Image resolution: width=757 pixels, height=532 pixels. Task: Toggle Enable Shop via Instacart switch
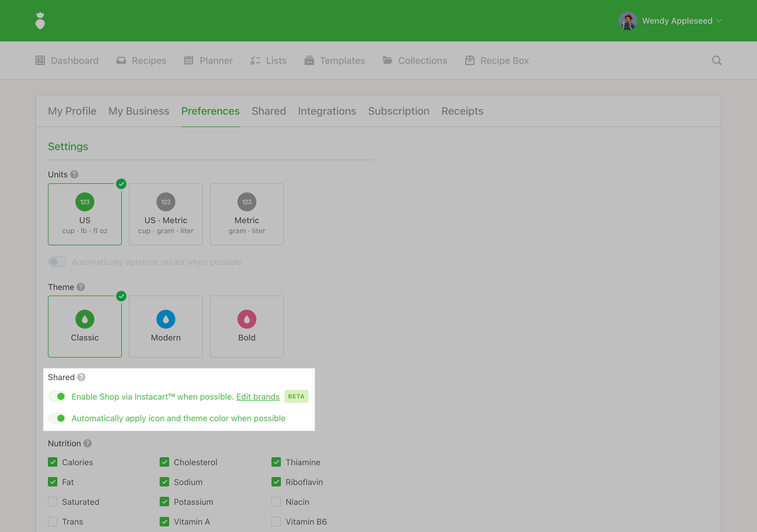point(57,397)
